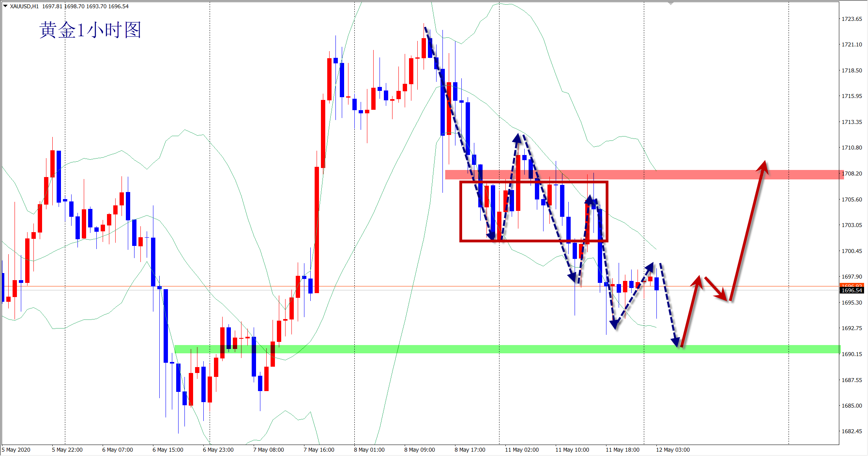Click price scale value 1713.35
Image resolution: width=868 pixels, height=456 pixels.
click(851, 122)
